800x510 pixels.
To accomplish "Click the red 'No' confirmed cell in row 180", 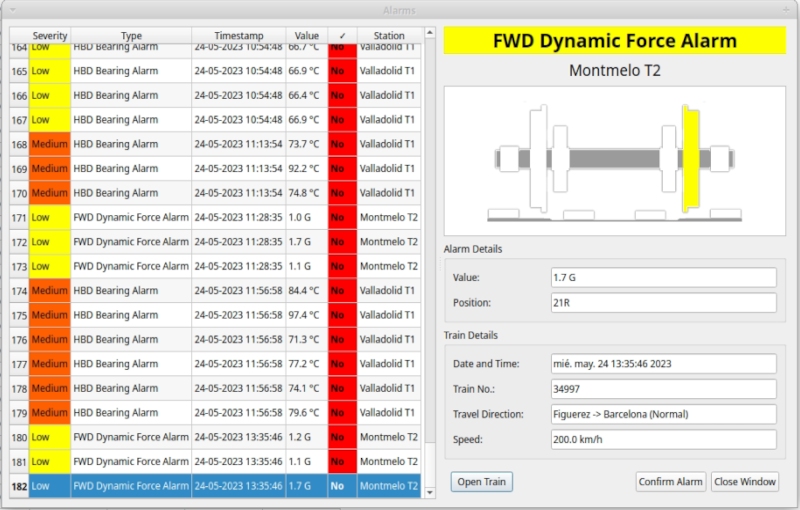I will pos(342,437).
